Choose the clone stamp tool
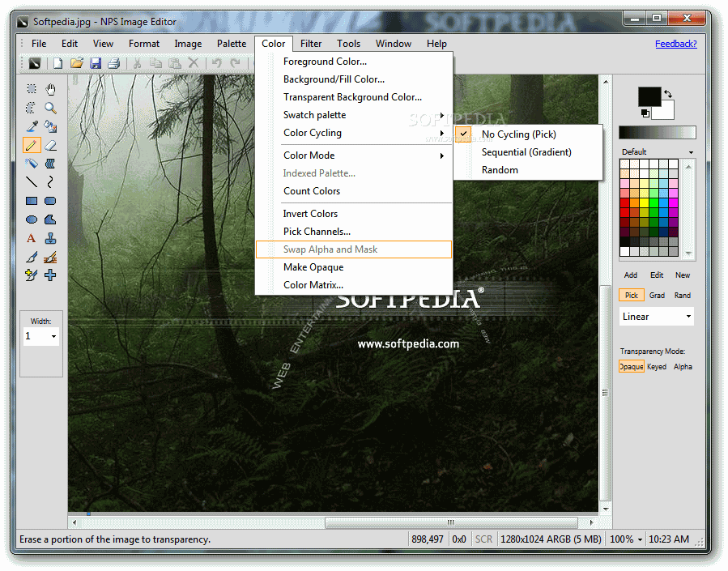This screenshot has width=728, height=571. pyautogui.click(x=50, y=238)
